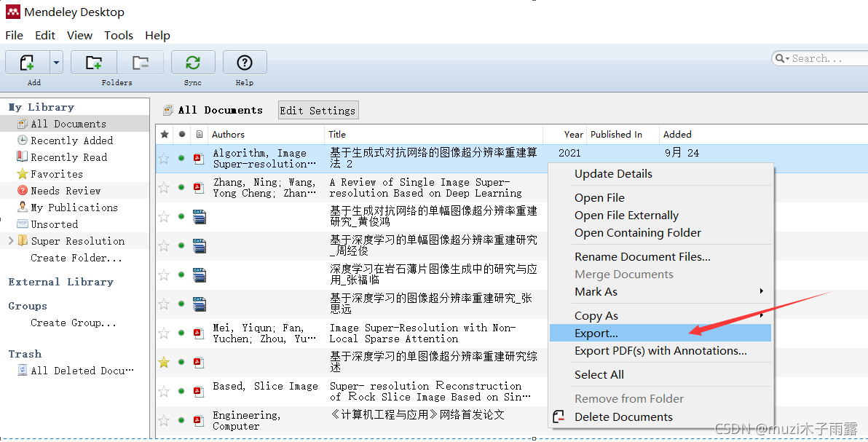This screenshot has height=442, width=868.
Task: Click the Help question mark icon
Action: [x=245, y=63]
